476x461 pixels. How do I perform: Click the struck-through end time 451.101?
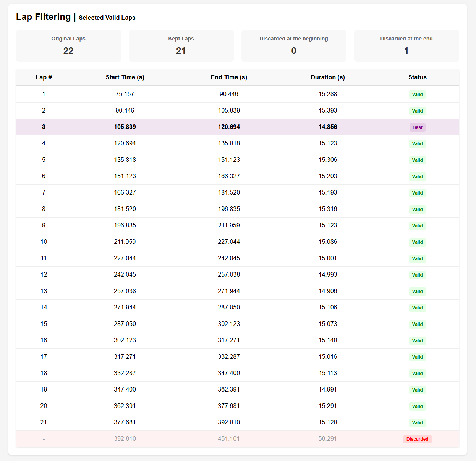(229, 439)
